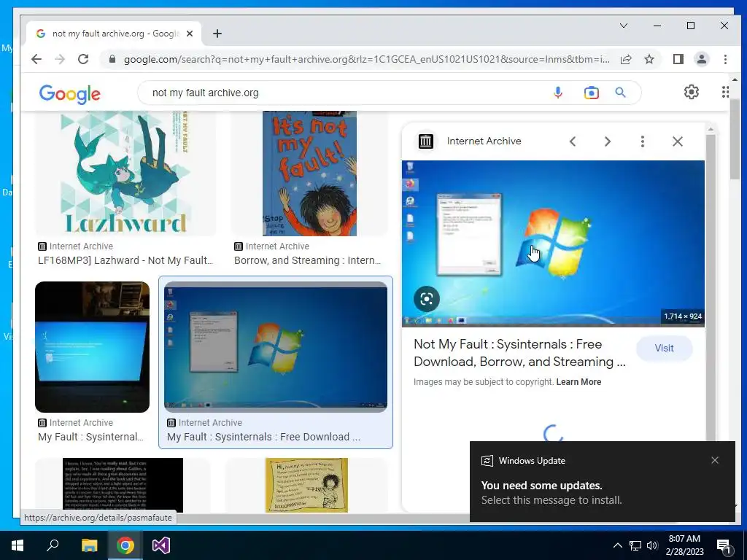Go to the Google homepage via the logo
The width and height of the screenshot is (747, 560).
tap(69, 94)
